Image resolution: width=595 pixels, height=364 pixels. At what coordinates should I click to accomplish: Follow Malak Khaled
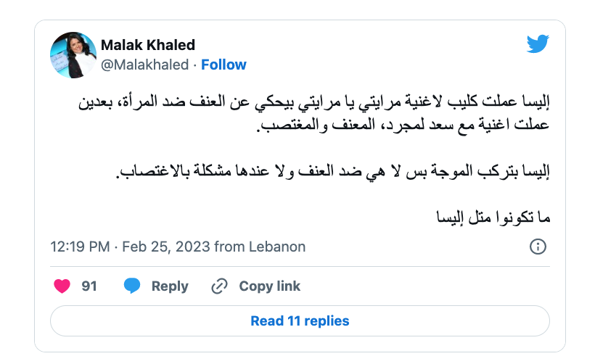point(223,65)
